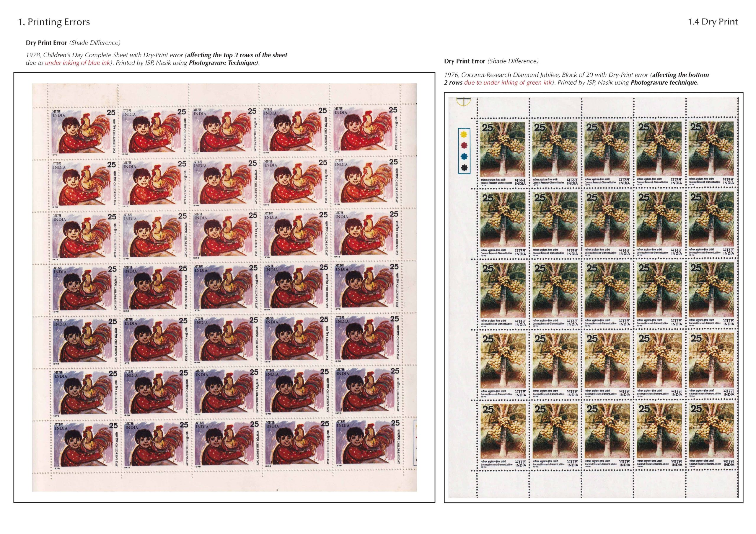Click the bottom-right Children's Day stamp
756x534 pixels.
(368, 443)
